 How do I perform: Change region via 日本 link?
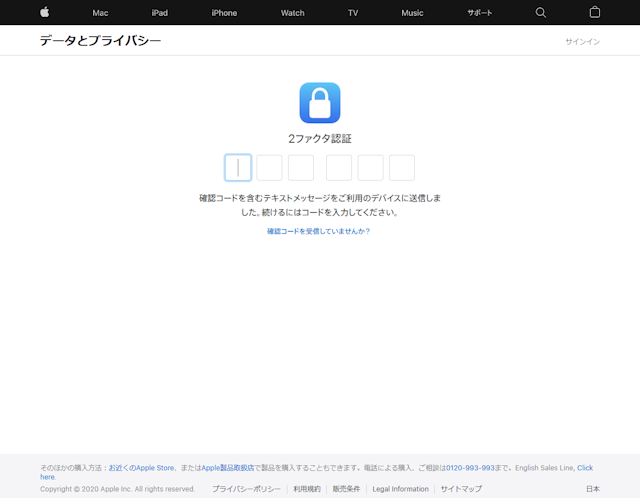pos(593,489)
